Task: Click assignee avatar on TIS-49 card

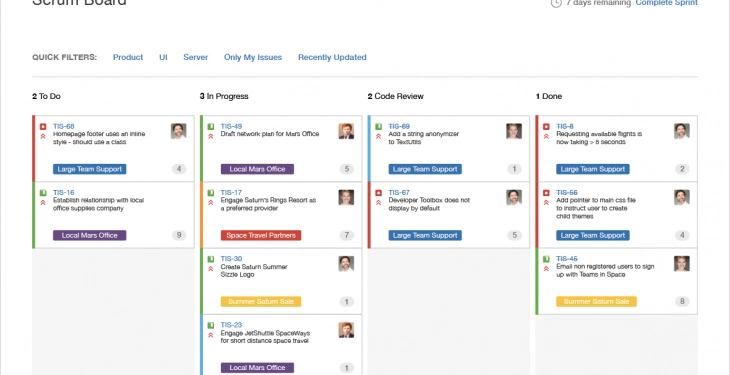Action: click(346, 131)
